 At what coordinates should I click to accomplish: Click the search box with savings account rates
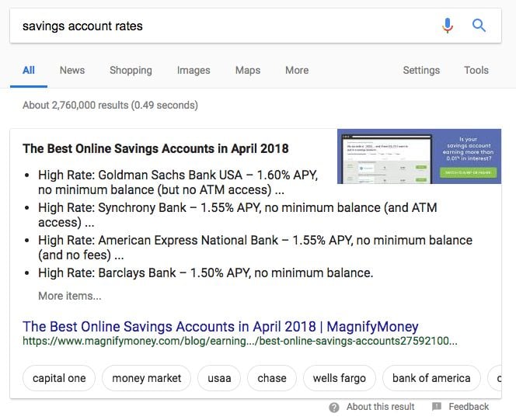coord(218,26)
